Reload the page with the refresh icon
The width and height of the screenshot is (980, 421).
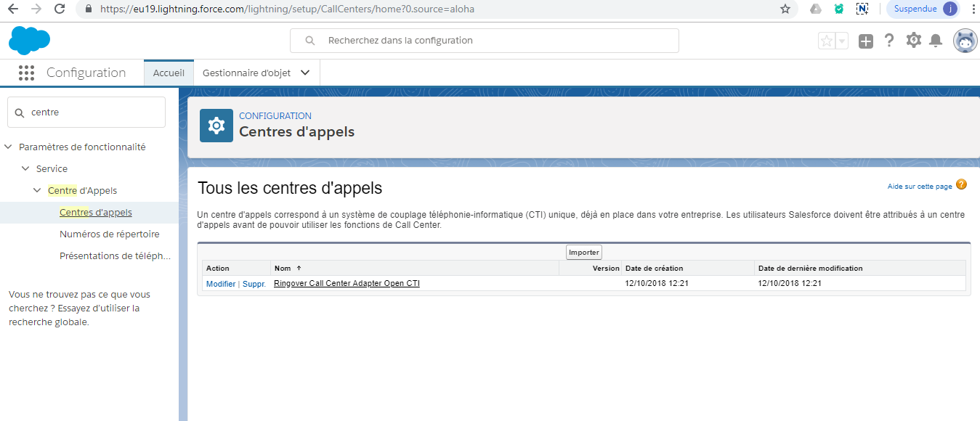[60, 9]
